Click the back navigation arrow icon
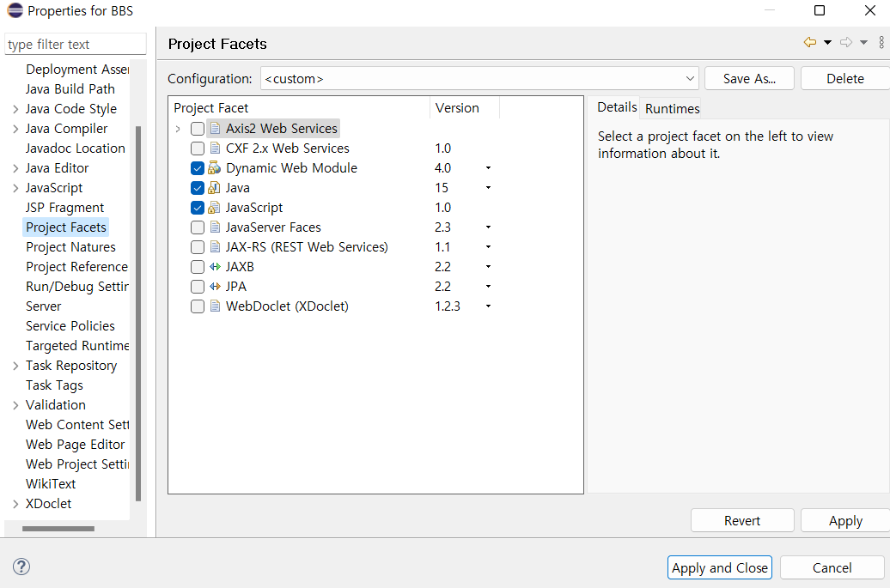Viewport: 890px width, 588px height. 810,43
